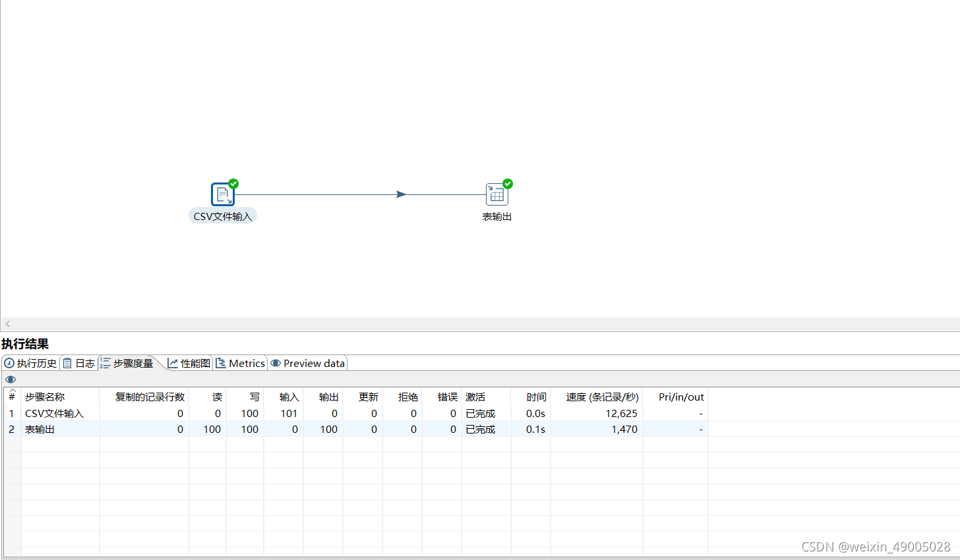Click the left arrow on the horizontal scrollbar
The width and height of the screenshot is (960, 560).
pyautogui.click(x=8, y=323)
